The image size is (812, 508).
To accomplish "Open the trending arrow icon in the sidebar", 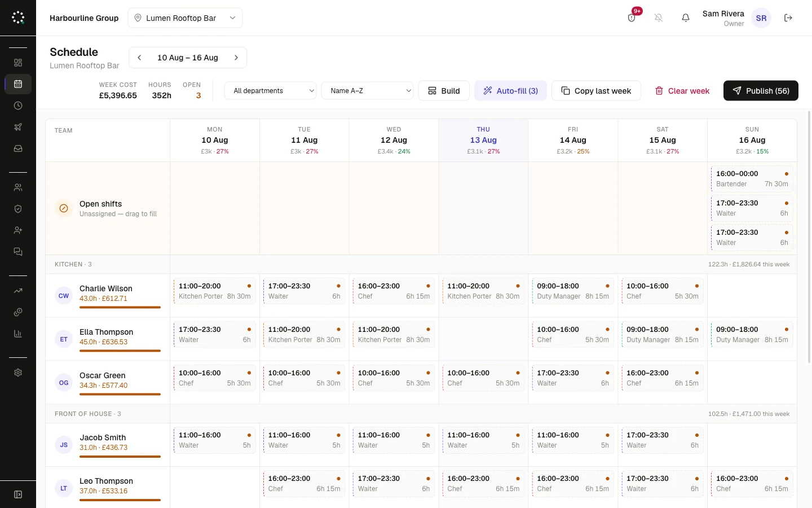I will pyautogui.click(x=18, y=291).
